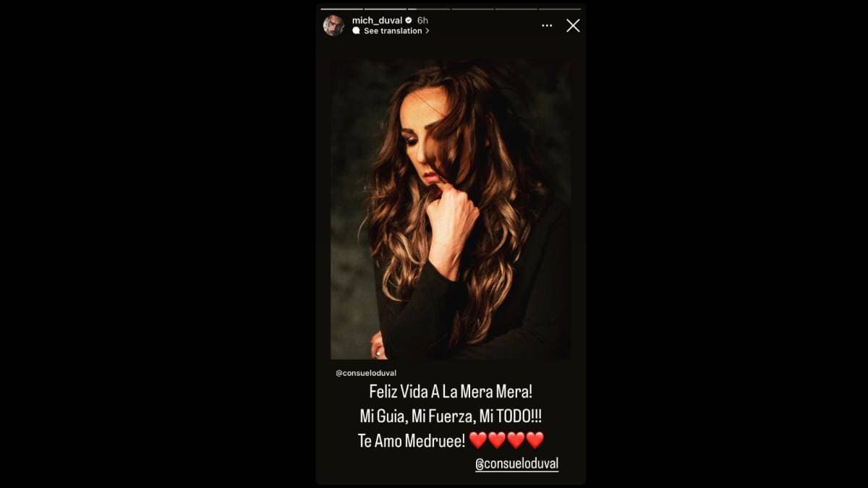The image size is (868, 488).
Task: Click the woman's portrait photo
Action: [451, 209]
